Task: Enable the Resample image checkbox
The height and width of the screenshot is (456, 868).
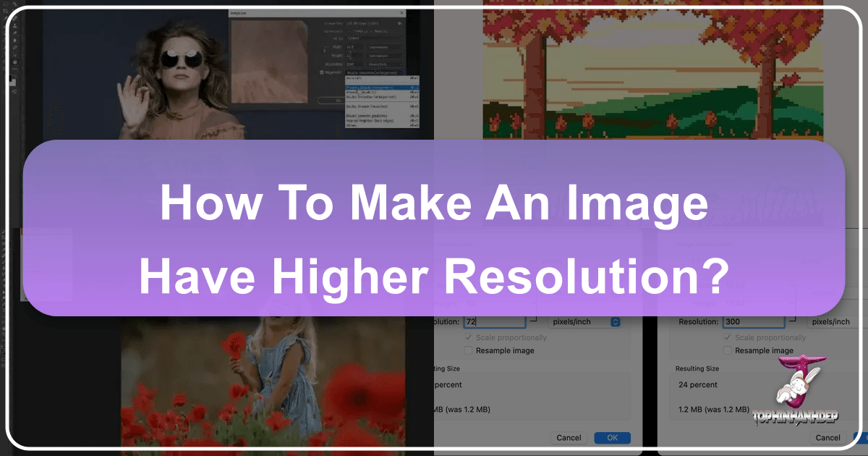Action: coord(469,350)
